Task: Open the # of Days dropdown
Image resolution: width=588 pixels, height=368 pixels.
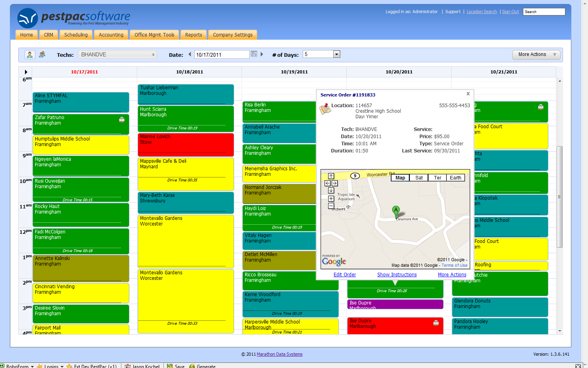Action: tap(336, 54)
